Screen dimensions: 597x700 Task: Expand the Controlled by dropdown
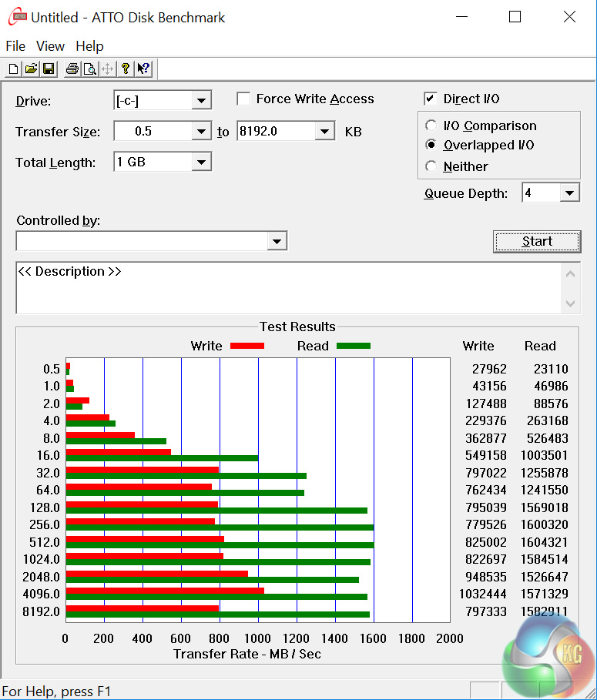[x=277, y=242]
